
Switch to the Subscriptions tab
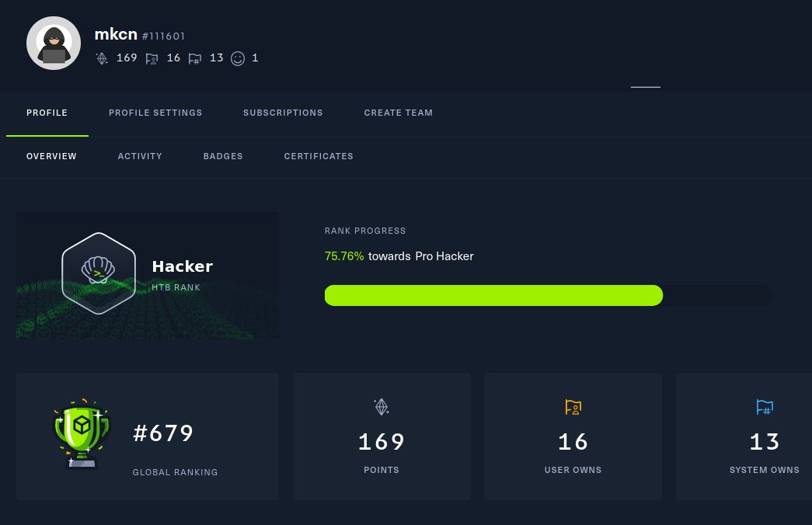pos(283,113)
